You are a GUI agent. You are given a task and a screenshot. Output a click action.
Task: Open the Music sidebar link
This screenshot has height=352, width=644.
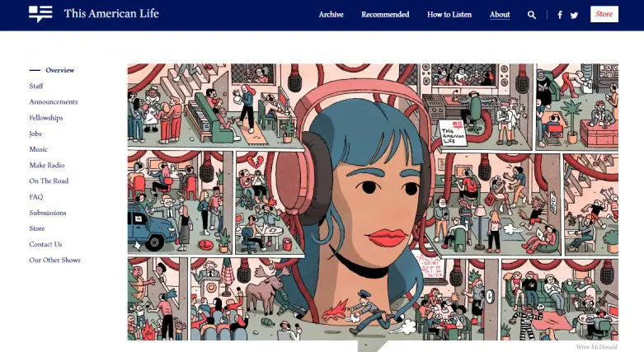point(38,149)
